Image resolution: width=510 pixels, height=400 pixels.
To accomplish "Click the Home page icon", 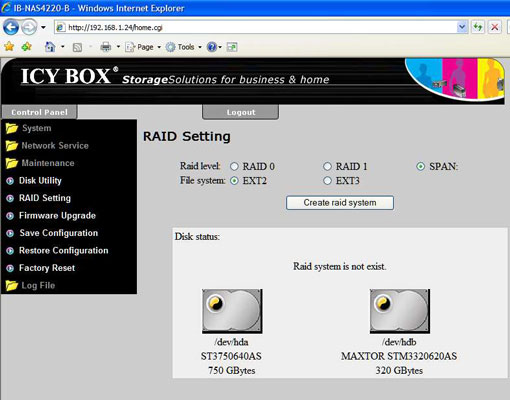I will coord(50,47).
